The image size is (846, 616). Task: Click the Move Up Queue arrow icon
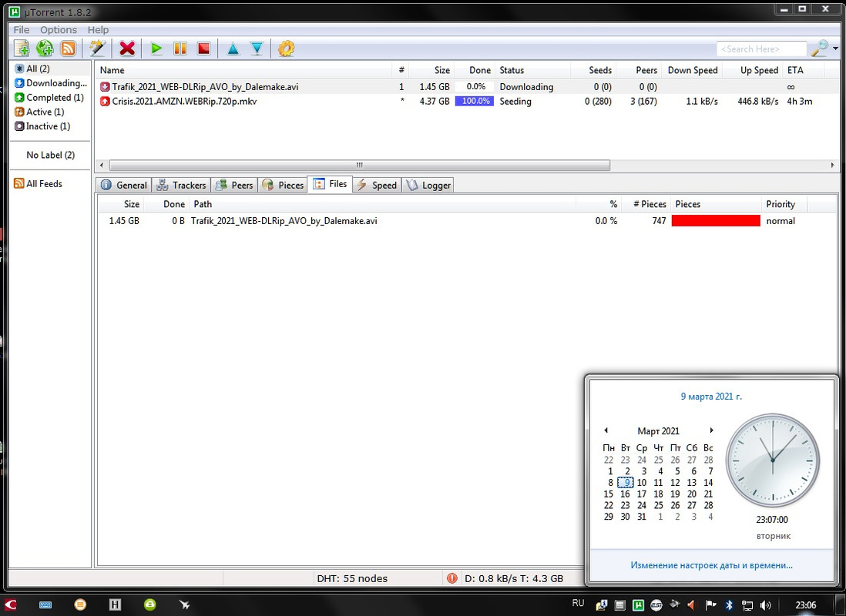233,49
